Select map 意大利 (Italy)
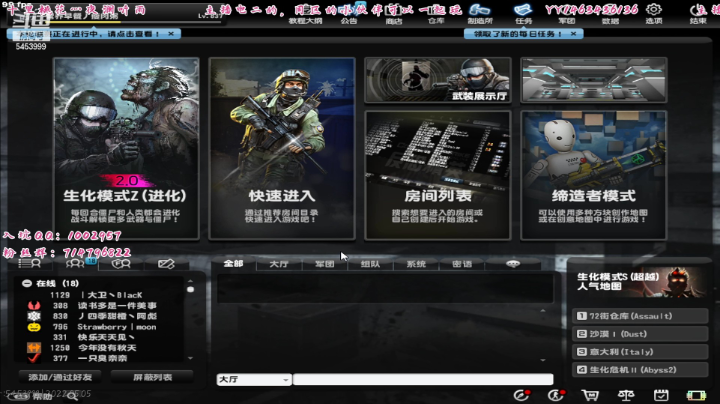This screenshot has width=720, height=404. (640, 352)
